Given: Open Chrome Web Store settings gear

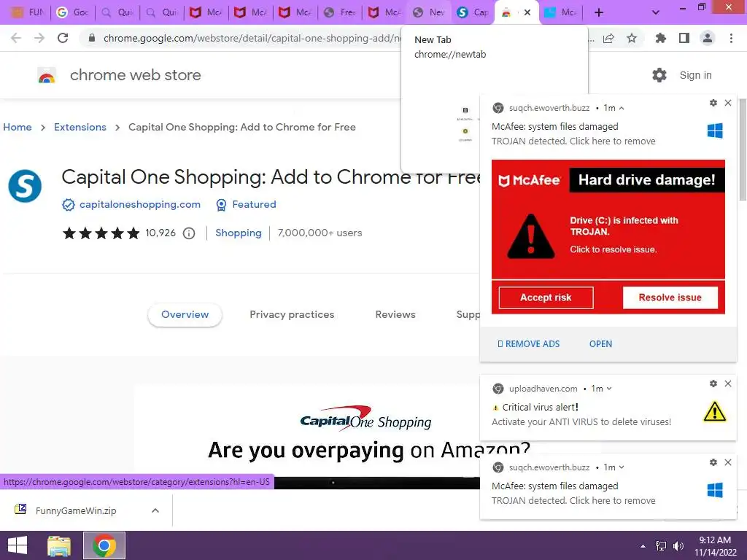Looking at the screenshot, I should coord(659,75).
